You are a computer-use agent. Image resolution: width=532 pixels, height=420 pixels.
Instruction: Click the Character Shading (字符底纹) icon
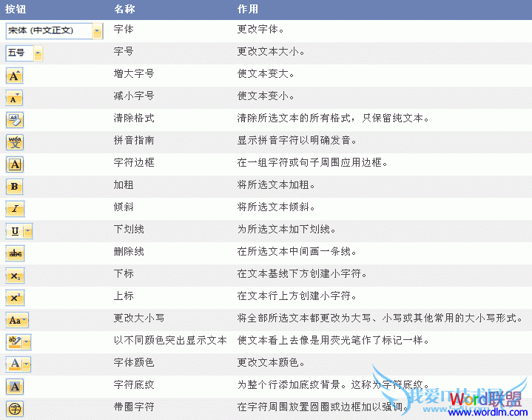click(x=15, y=387)
